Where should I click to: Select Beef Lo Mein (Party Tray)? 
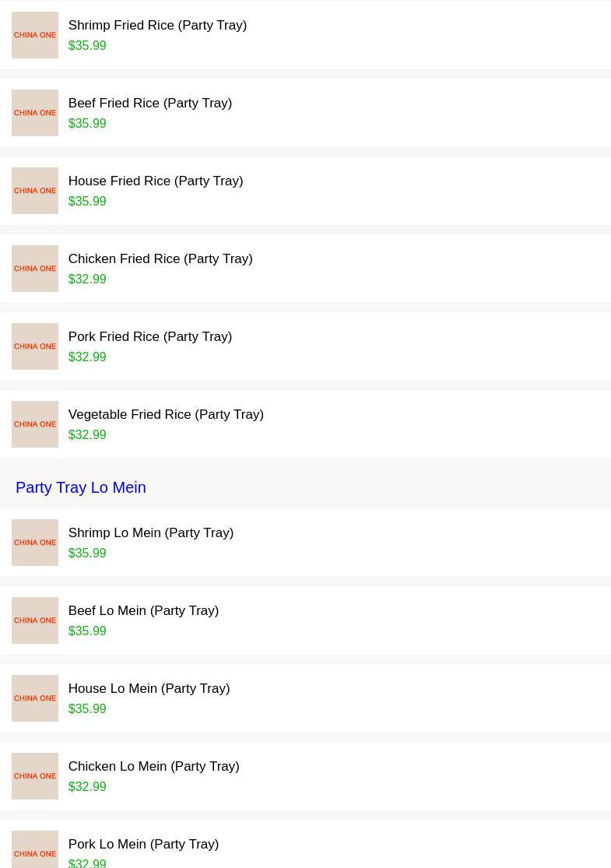point(143,611)
